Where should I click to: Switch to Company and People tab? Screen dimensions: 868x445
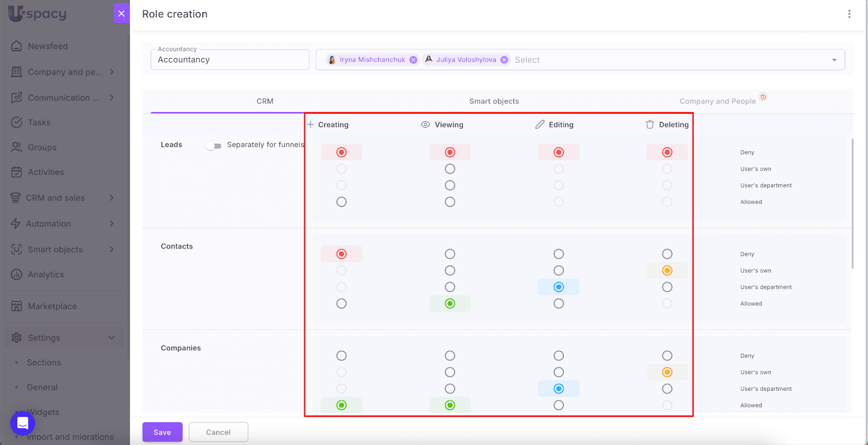(717, 101)
